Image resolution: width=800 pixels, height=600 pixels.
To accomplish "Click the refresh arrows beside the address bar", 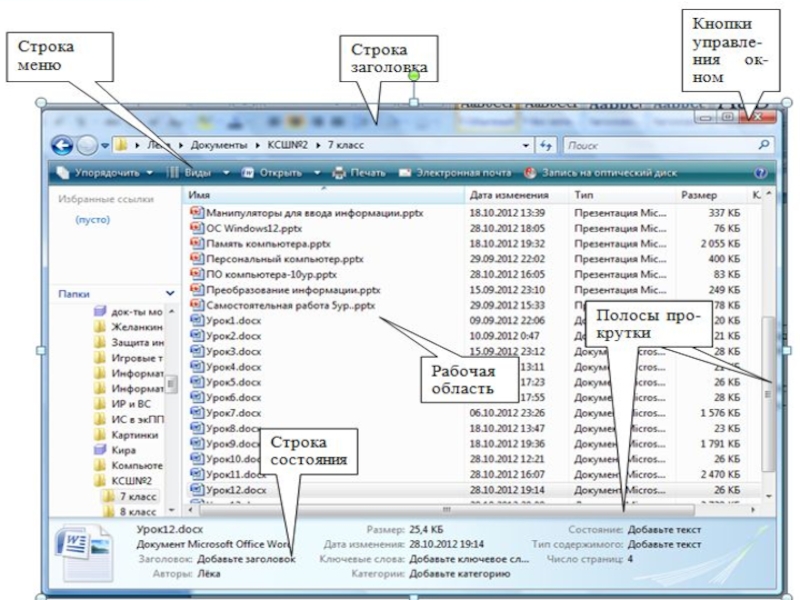I will click(x=546, y=146).
